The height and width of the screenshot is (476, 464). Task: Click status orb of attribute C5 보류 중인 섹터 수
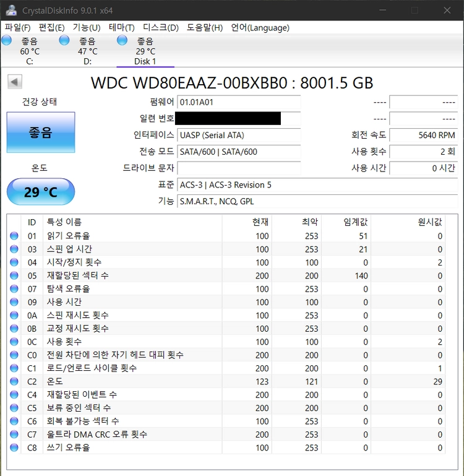pos(14,408)
